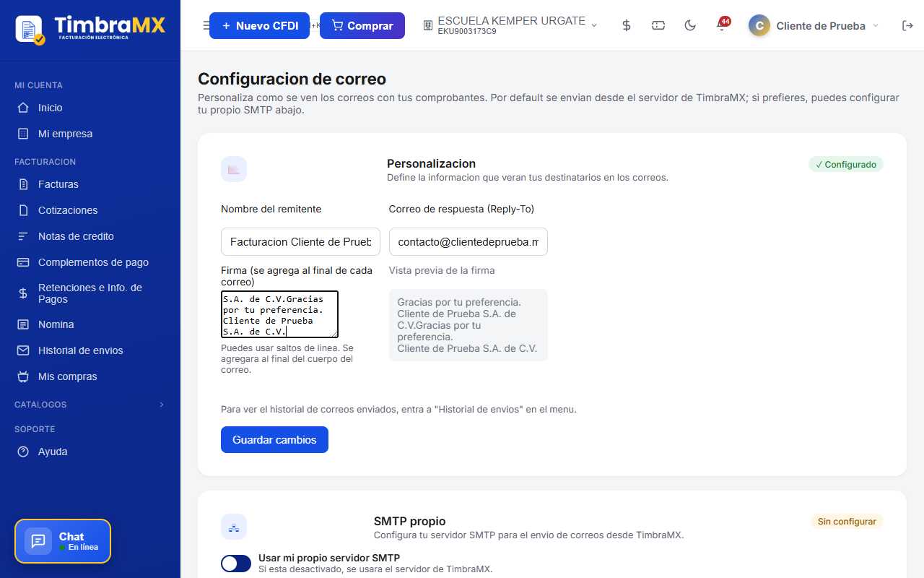Click the SMTP propio network icon

(234, 527)
